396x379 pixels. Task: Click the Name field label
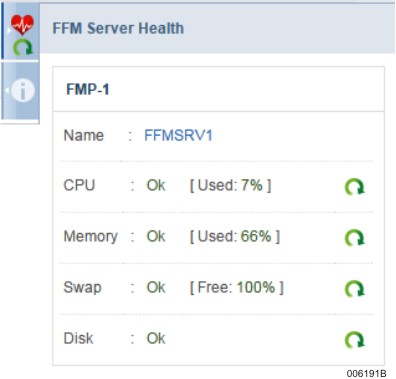[84, 136]
